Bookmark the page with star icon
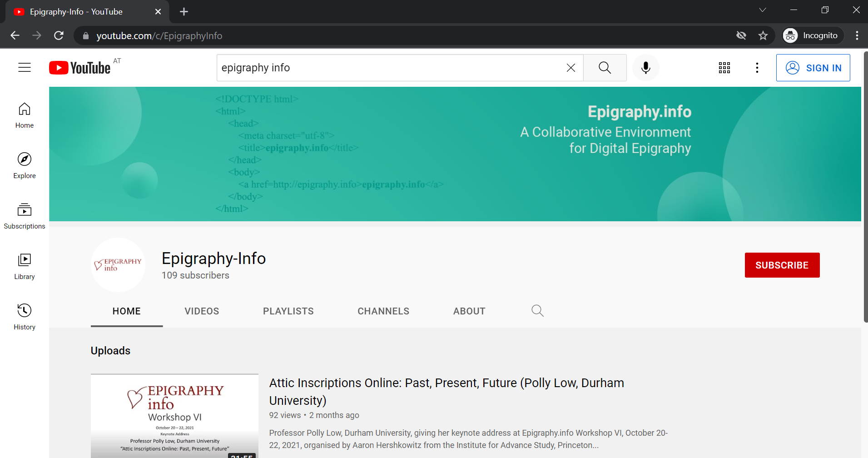 click(763, 35)
